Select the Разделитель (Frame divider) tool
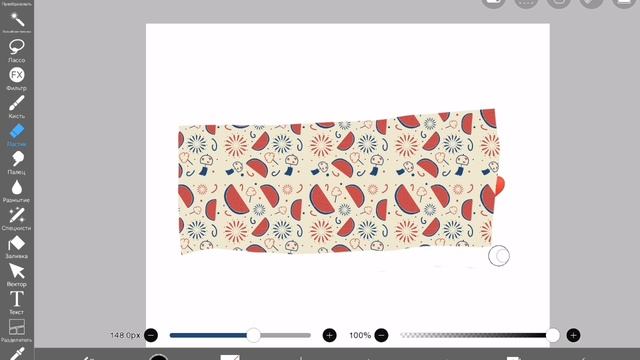Screen dimensions: 640x360 click(17, 331)
